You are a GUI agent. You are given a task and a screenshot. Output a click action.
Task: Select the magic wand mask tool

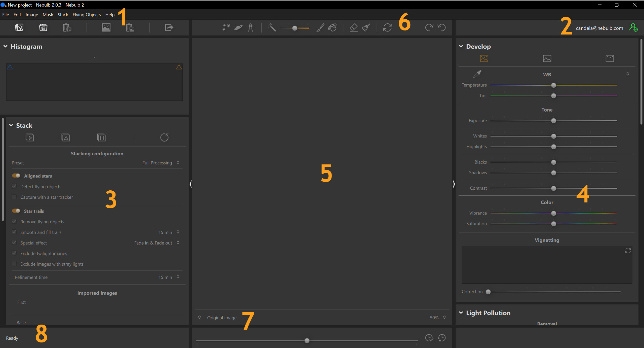coord(272,27)
